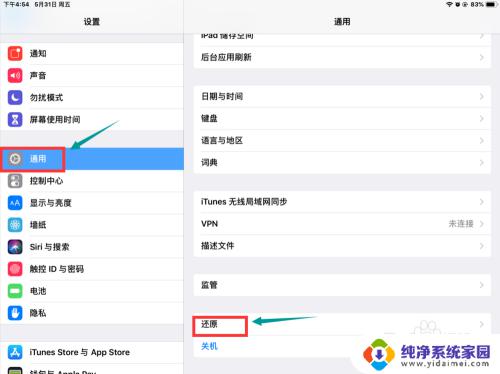The width and height of the screenshot is (500, 374).
Task: Tap the iTunes Store & App Store icon
Action: point(15,352)
